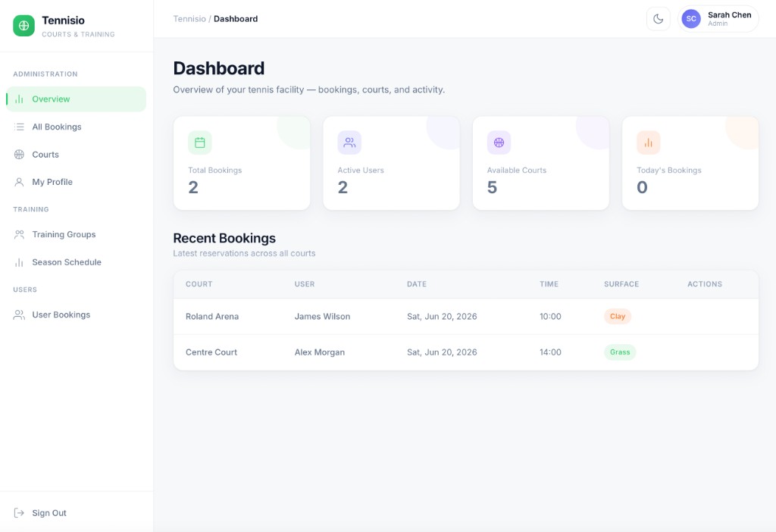Select the Total Bookings card

click(x=242, y=163)
